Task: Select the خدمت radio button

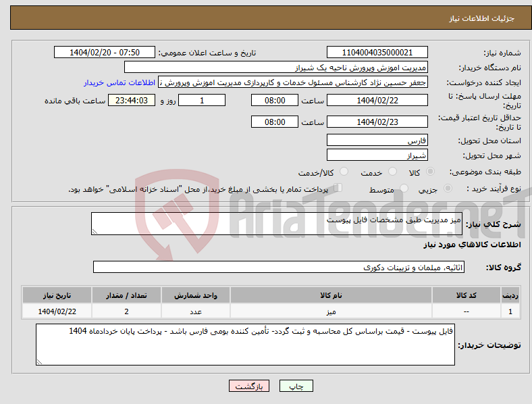Action: pyautogui.click(x=392, y=172)
